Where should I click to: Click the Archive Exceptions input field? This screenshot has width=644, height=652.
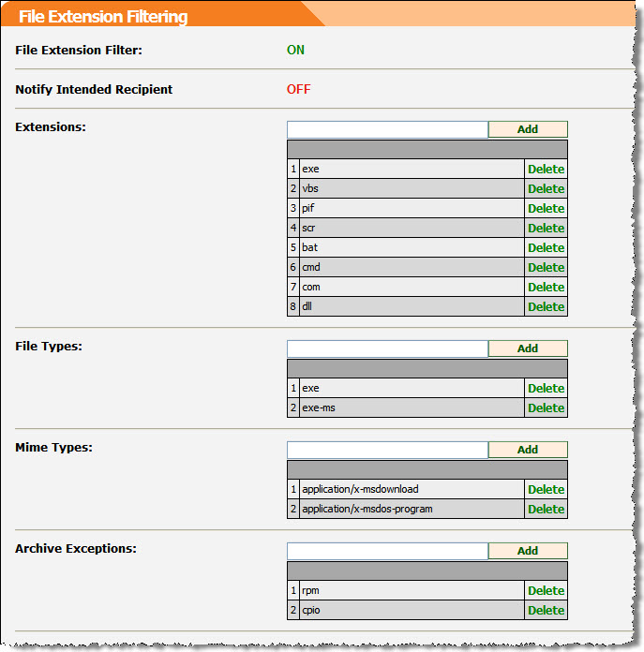(387, 551)
